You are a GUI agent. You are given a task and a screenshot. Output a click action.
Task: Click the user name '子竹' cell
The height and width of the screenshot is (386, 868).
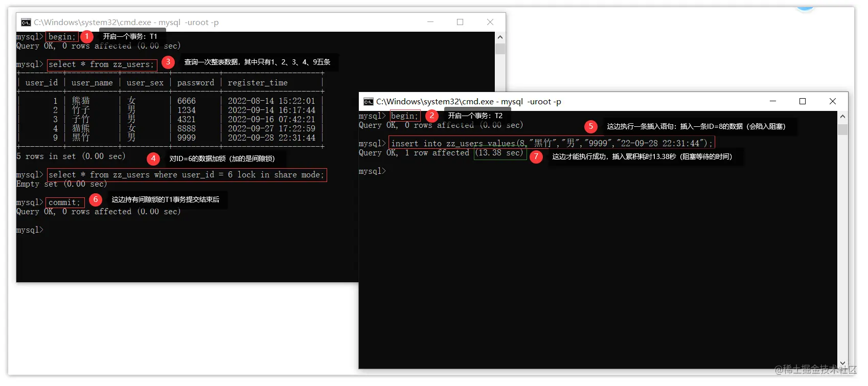(x=81, y=119)
